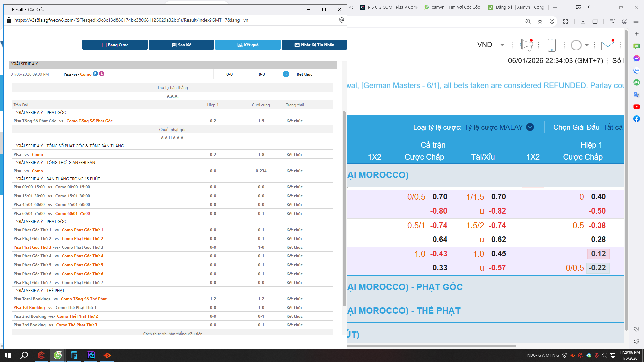The width and height of the screenshot is (644, 362).
Task: Click the mobile phone icon
Action: tap(552, 45)
